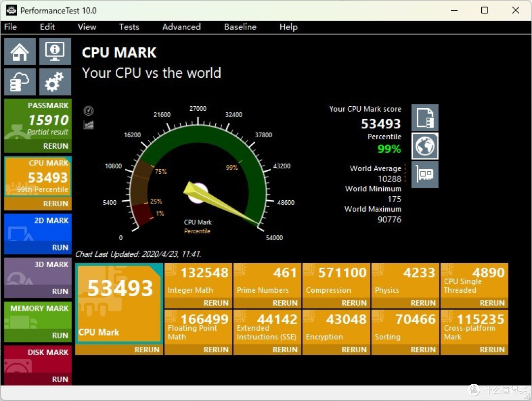Open the cloud baseline manager icon
Viewport: 532px width, 401px height.
coord(20,82)
